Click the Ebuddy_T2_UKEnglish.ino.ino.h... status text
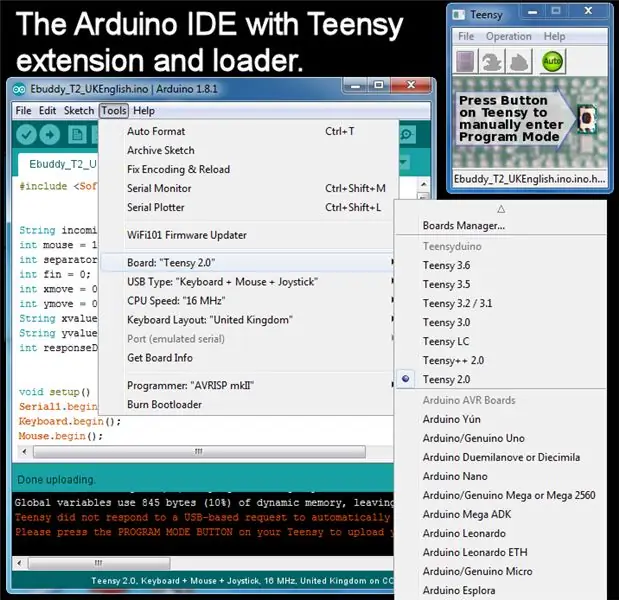This screenshot has height=600, width=619. click(x=529, y=179)
